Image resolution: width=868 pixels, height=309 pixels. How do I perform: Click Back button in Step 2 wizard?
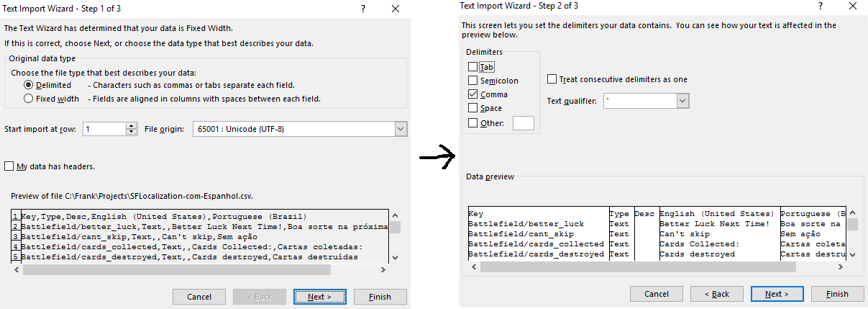point(716,294)
